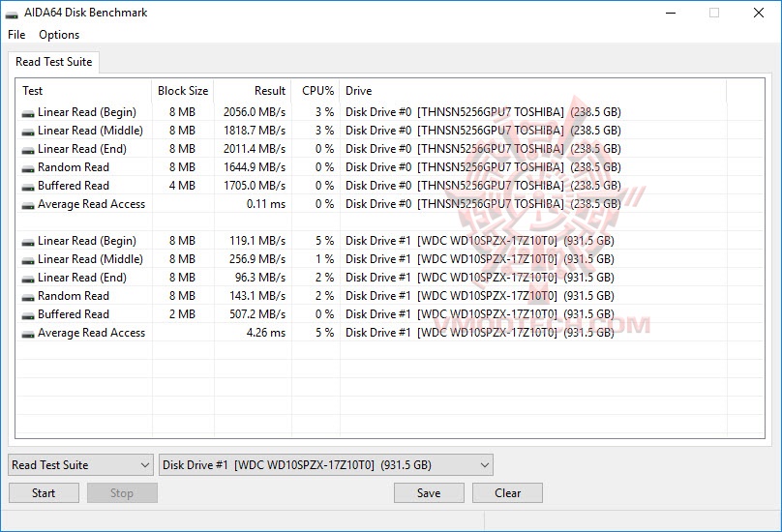Select the 2056.0 MB/s result value
The height and width of the screenshot is (532, 782).
pyautogui.click(x=255, y=112)
